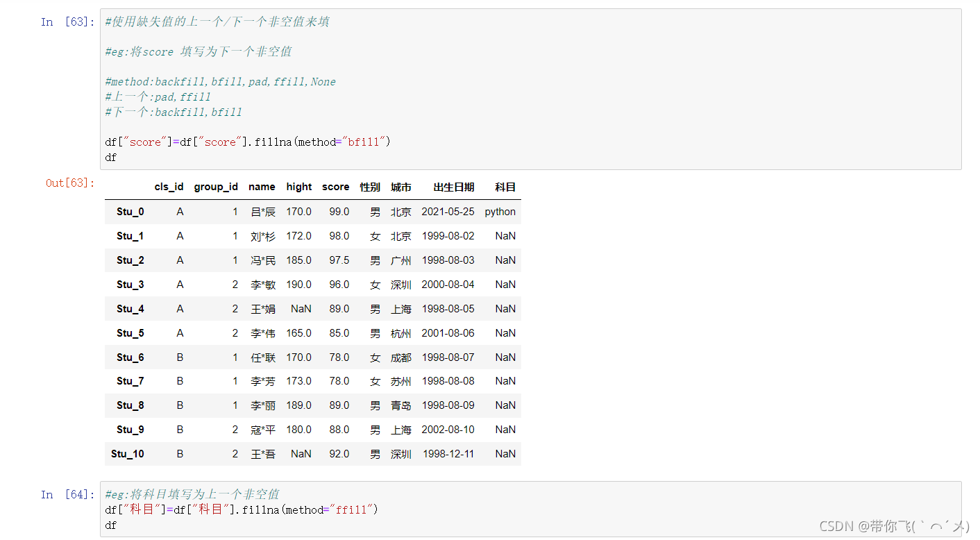
Task: Click the 出生日期 column header
Action: pyautogui.click(x=454, y=187)
